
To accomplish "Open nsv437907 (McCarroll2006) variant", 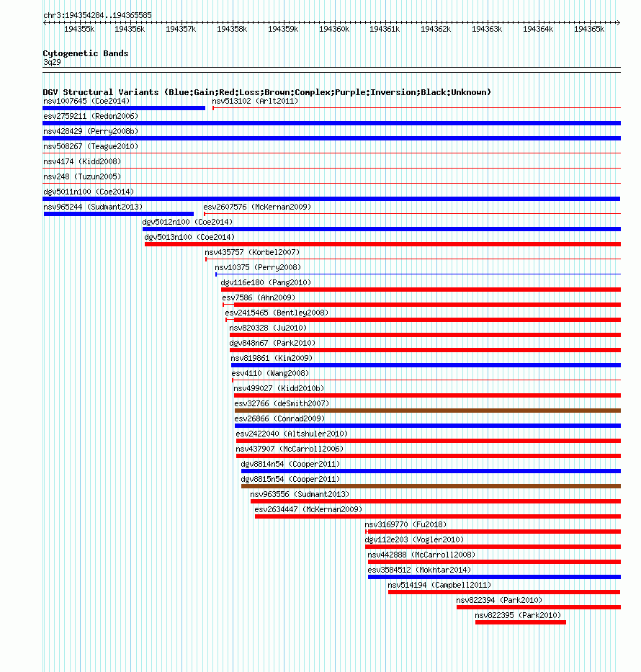I will pos(290,449).
